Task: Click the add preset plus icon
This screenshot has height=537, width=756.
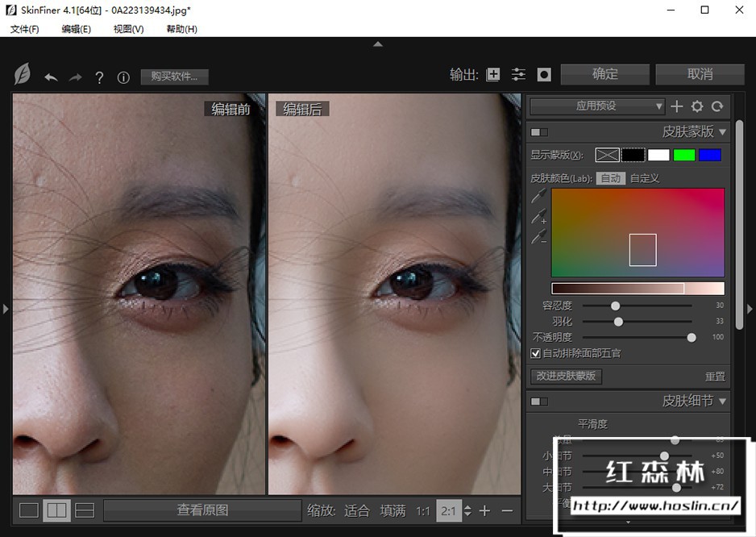Action: click(x=677, y=106)
